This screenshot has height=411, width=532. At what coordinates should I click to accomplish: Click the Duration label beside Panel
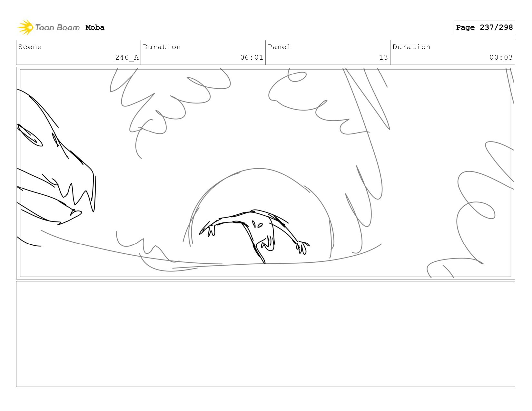point(411,47)
